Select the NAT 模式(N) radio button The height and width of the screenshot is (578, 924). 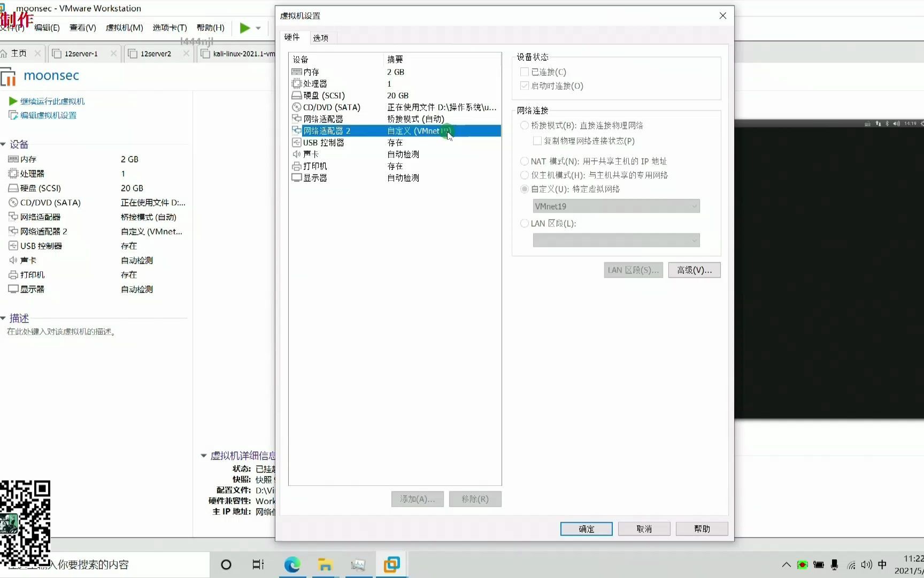tap(525, 161)
